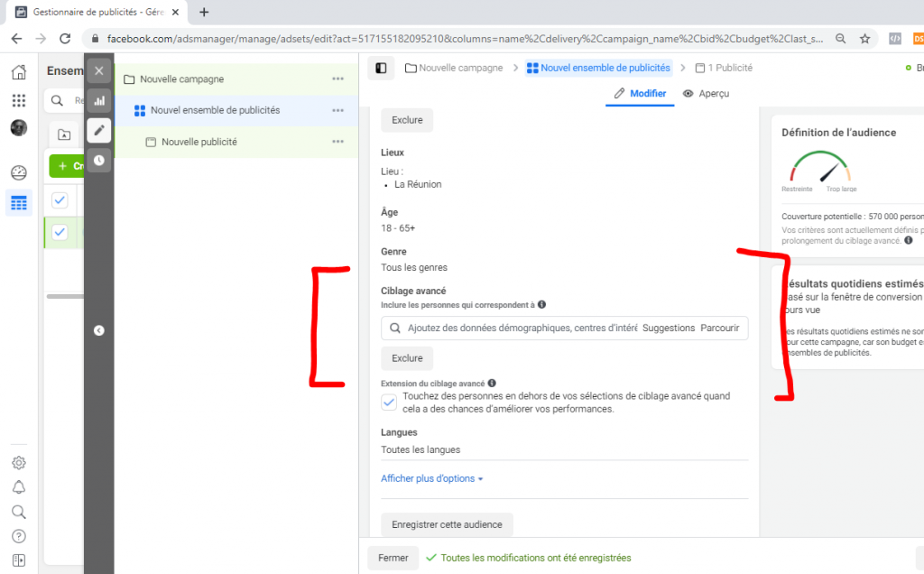
Task: Click the account overview gauge icon
Action: click(x=18, y=172)
